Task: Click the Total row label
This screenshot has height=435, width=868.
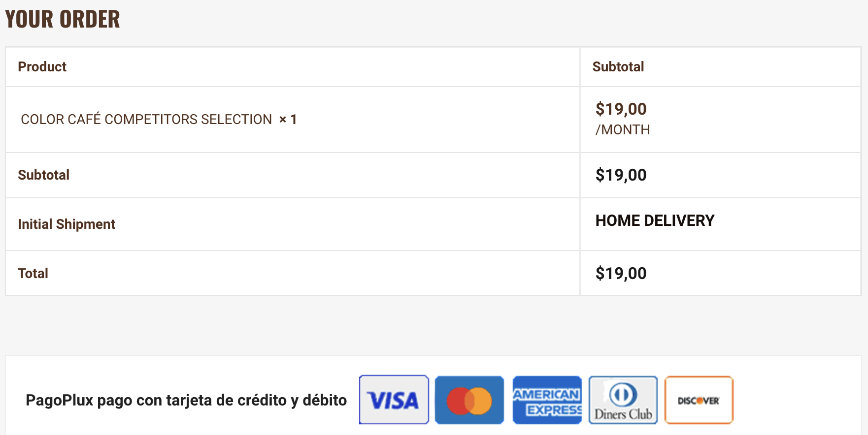Action: (33, 274)
